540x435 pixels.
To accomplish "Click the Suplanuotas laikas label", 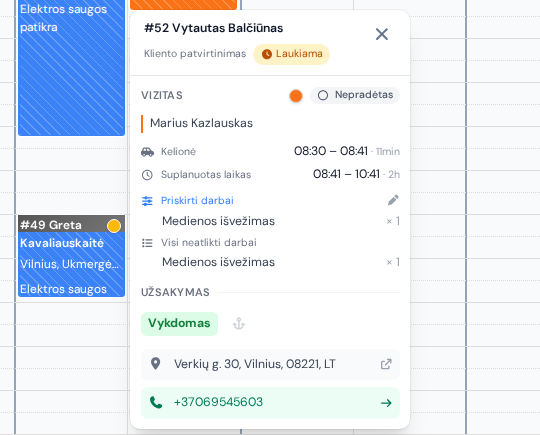I will tap(206, 175).
